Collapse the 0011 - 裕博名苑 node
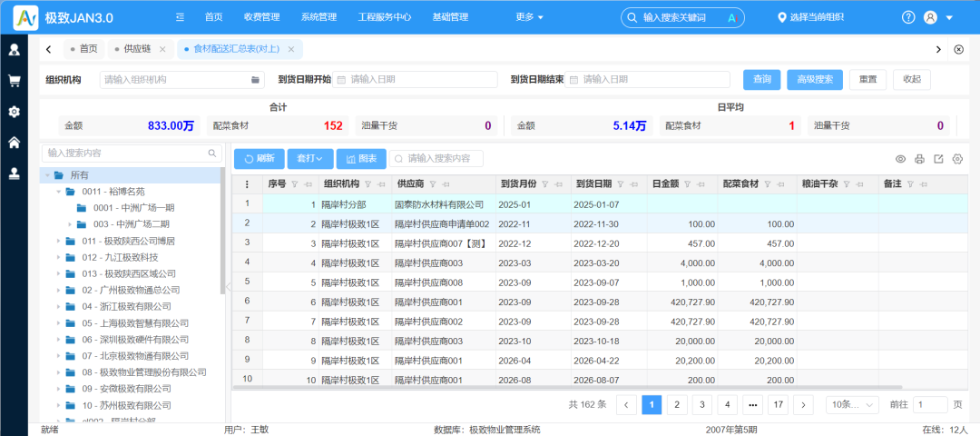This screenshot has width=980, height=436. [x=58, y=192]
